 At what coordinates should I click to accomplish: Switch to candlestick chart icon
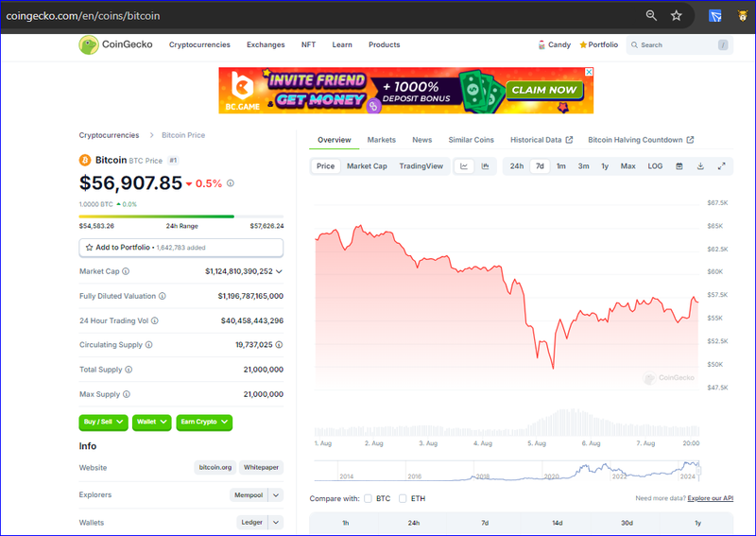click(x=485, y=166)
